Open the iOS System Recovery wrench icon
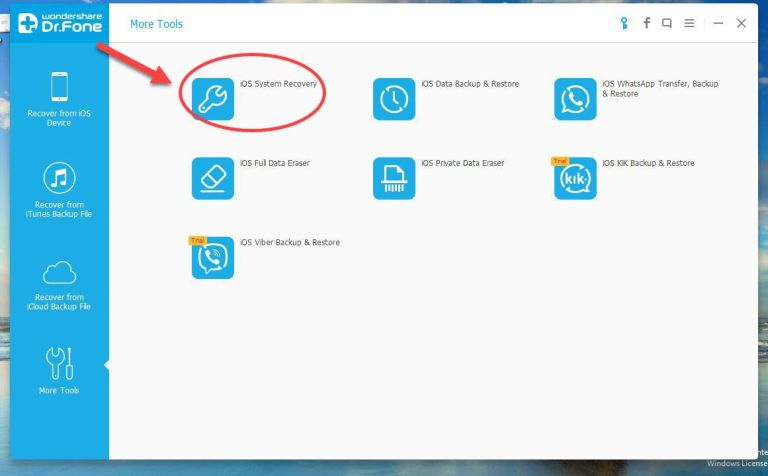The width and height of the screenshot is (768, 476). (213, 99)
